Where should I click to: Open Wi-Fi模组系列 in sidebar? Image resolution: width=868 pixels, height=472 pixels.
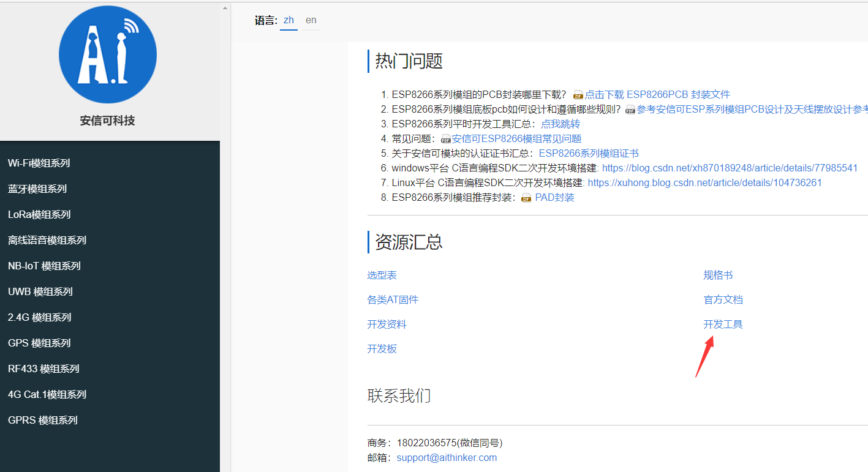(x=39, y=163)
